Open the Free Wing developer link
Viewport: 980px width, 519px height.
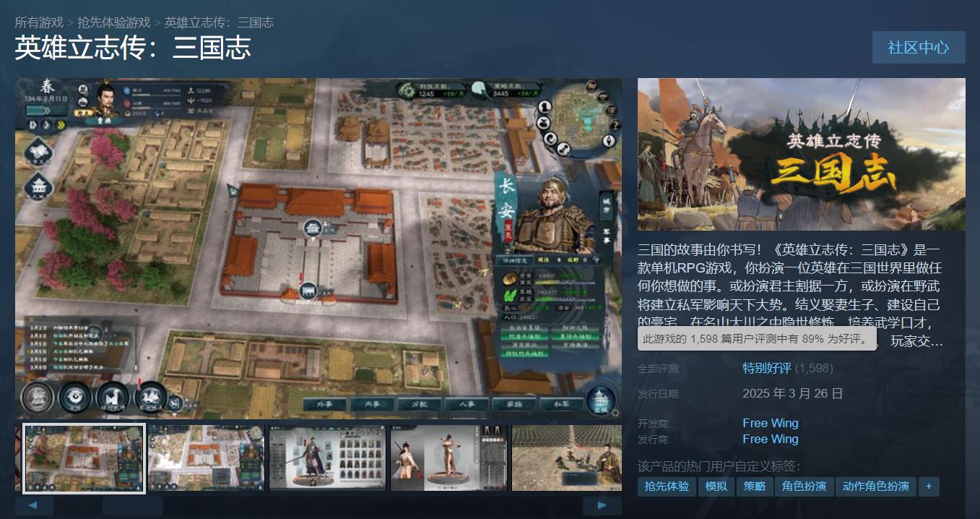coord(770,423)
